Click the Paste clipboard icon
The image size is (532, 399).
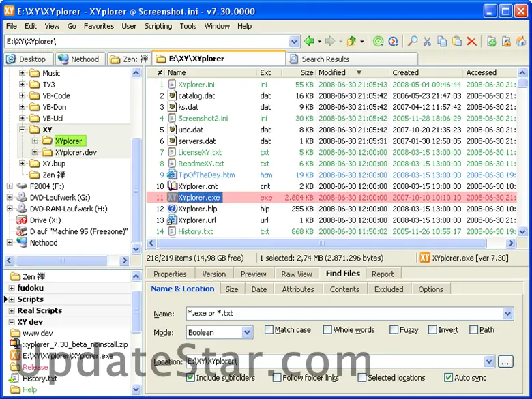[x=457, y=42]
